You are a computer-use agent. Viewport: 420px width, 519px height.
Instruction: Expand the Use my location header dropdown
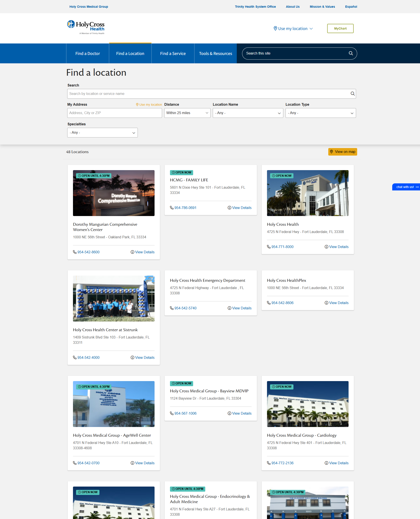pyautogui.click(x=293, y=29)
